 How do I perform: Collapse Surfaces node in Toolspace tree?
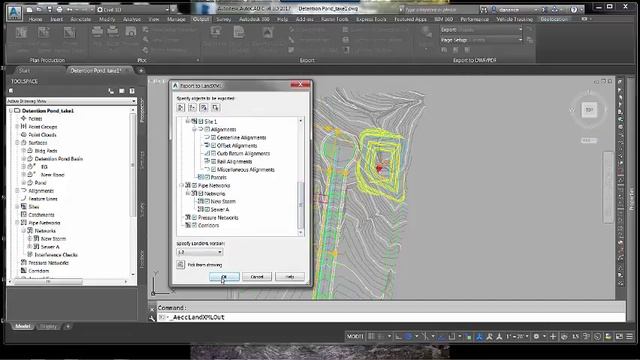18,143
